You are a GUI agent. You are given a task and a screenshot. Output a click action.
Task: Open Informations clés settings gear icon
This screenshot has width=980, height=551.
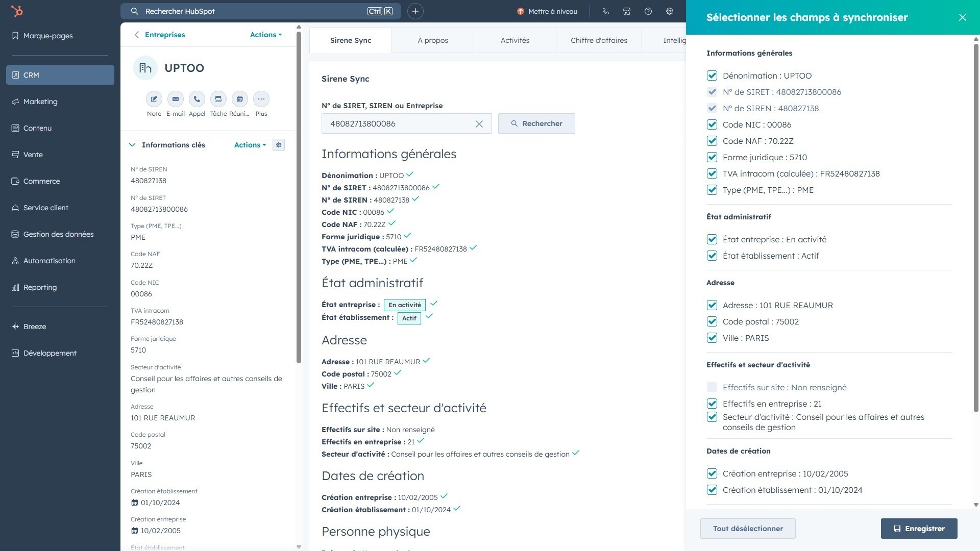click(x=279, y=145)
